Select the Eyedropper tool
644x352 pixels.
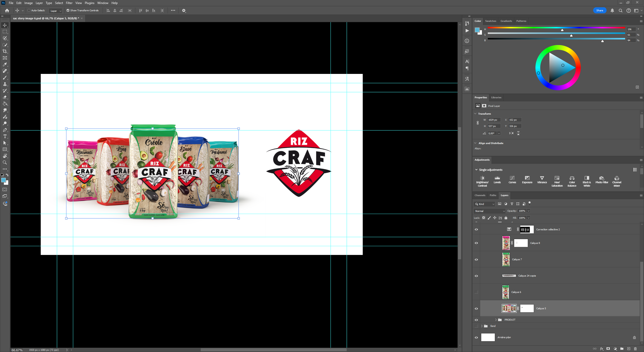coord(5,64)
